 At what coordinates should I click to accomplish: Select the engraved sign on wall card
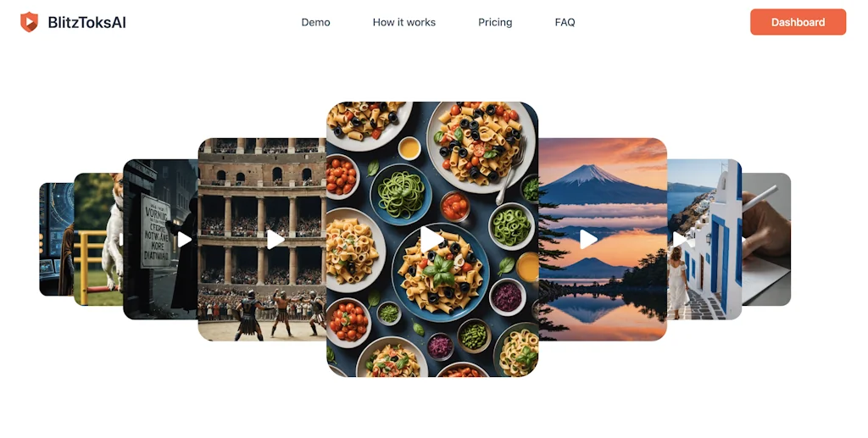160,239
